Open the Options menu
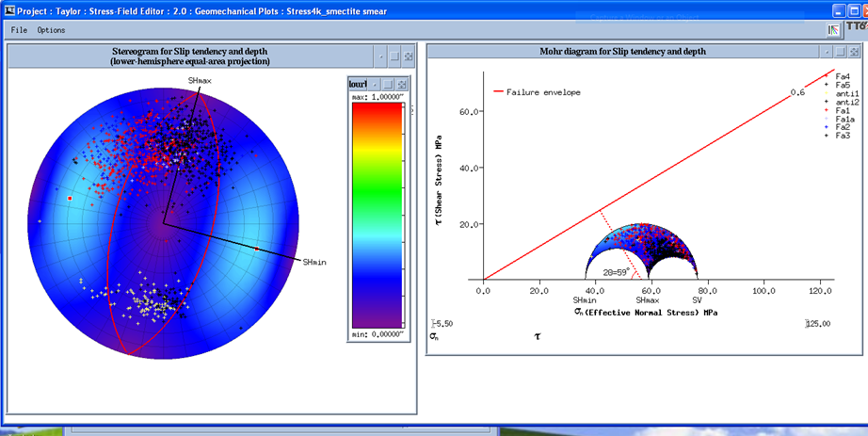868x436 pixels. 51,30
